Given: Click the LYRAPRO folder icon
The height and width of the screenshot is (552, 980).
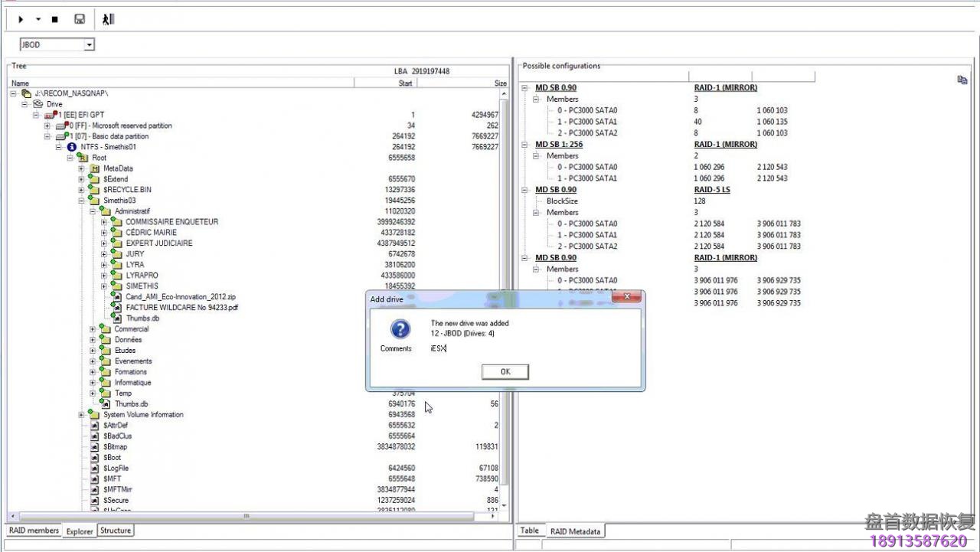Looking at the screenshot, I should click(x=117, y=276).
